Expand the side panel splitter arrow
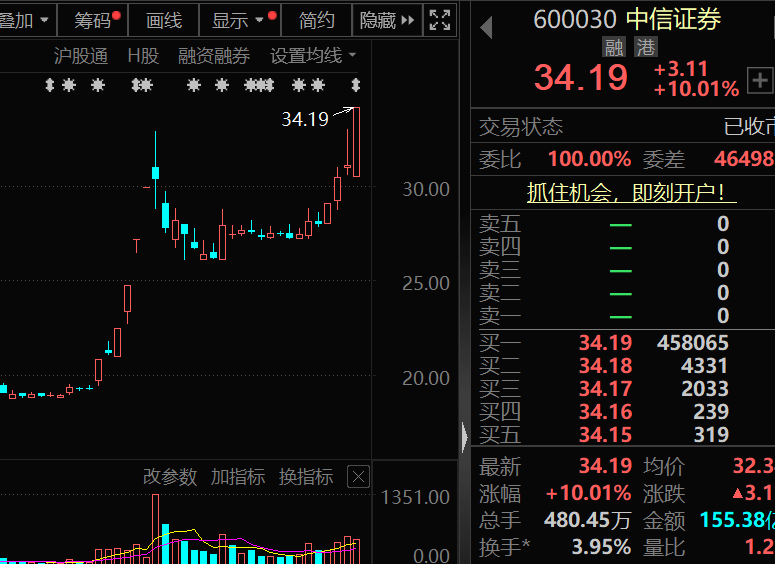 point(465,437)
